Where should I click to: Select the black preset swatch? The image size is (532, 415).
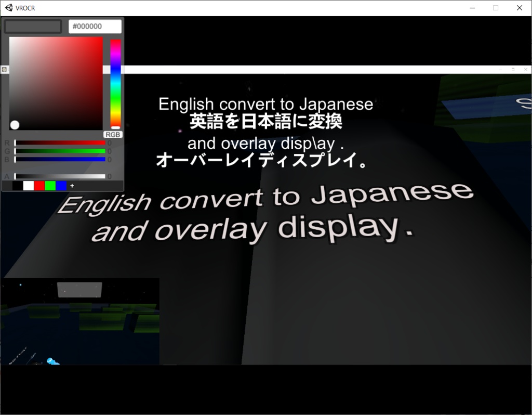[x=18, y=186]
